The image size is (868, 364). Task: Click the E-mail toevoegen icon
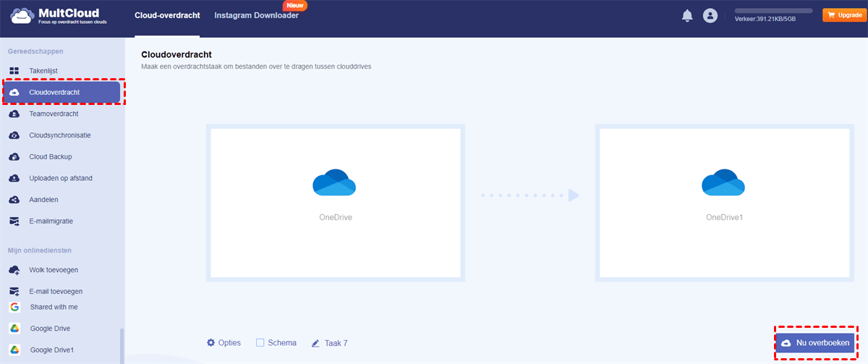coord(14,291)
